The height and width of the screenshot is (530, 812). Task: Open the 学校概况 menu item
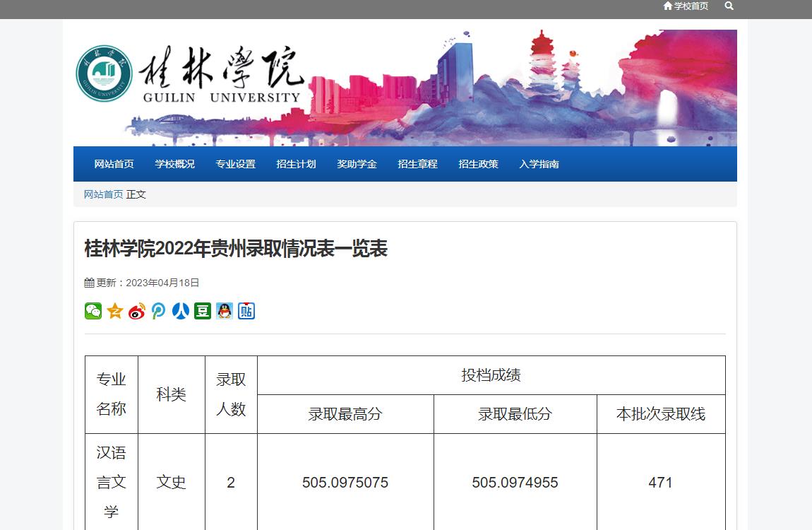pos(174,164)
